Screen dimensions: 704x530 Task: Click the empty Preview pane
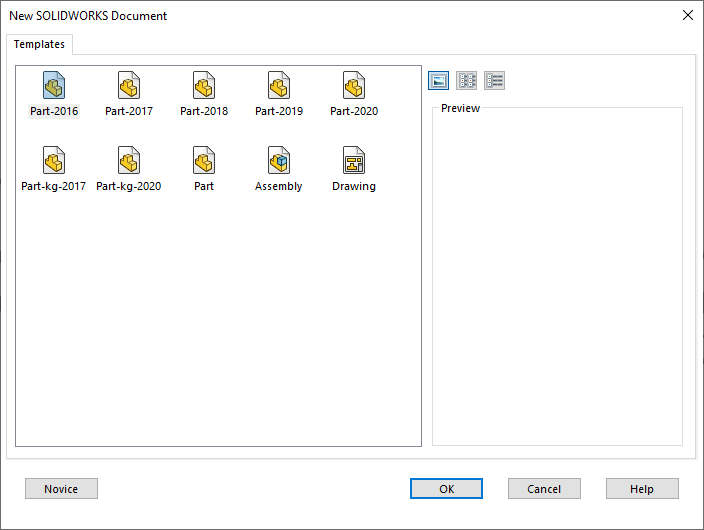[x=557, y=280]
